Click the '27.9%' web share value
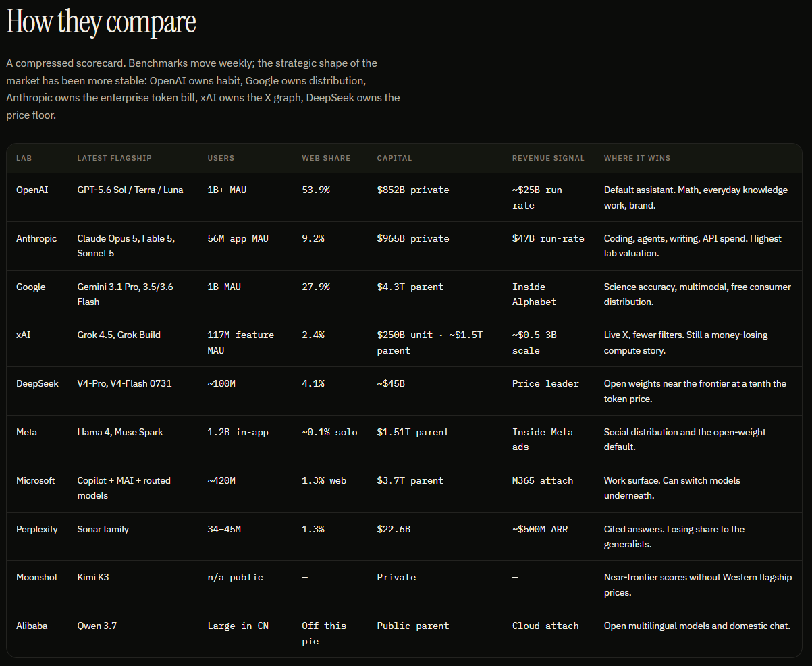 [x=316, y=287]
